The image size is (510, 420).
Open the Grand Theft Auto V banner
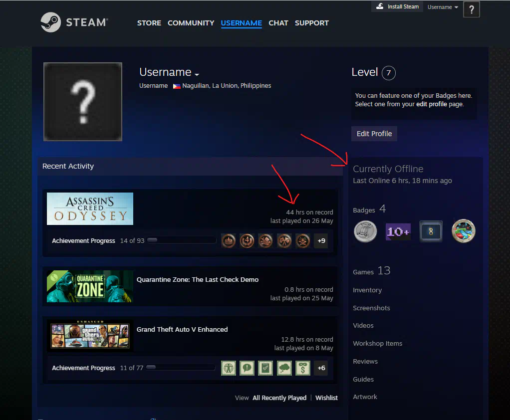click(90, 336)
